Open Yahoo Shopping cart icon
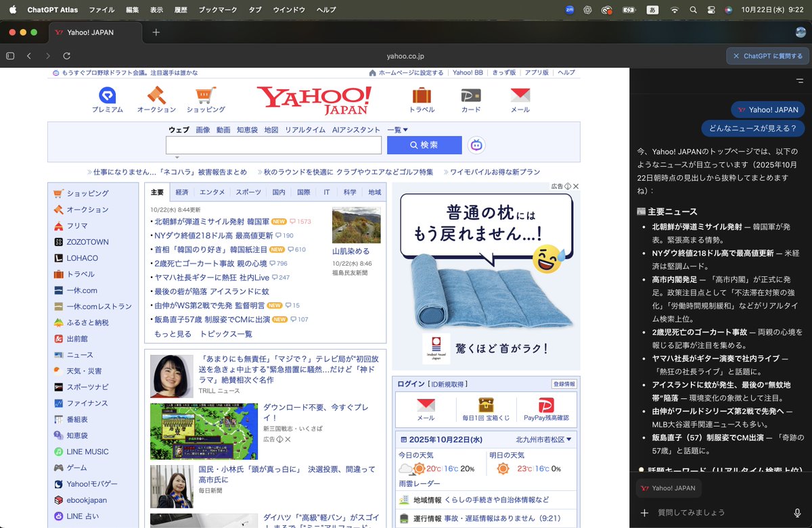The width and height of the screenshot is (812, 528). coord(206,95)
